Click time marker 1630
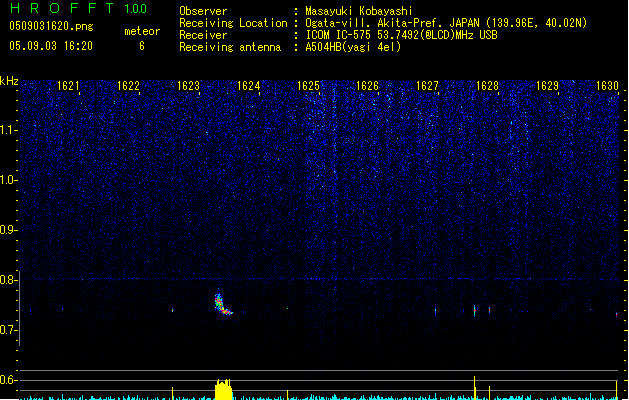 coord(607,86)
